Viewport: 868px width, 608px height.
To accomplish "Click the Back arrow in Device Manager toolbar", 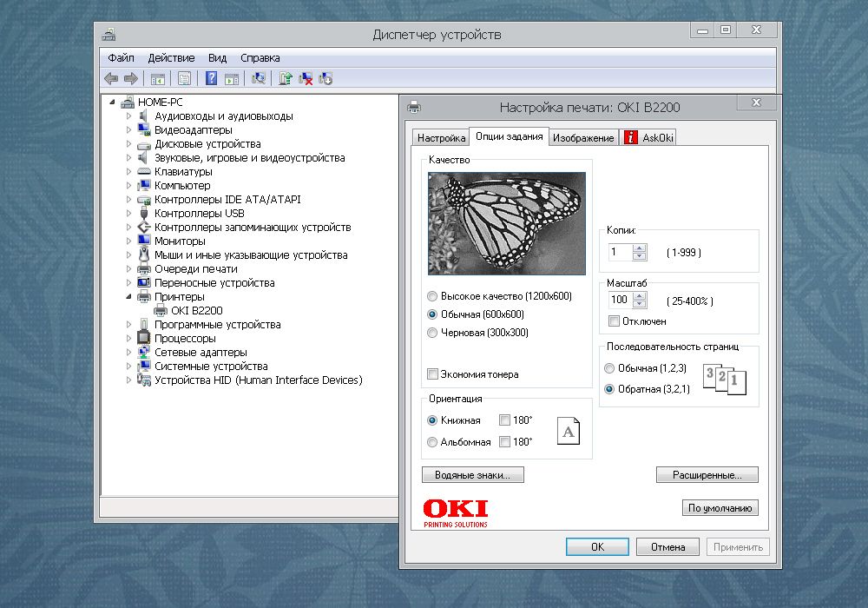I will pyautogui.click(x=111, y=79).
